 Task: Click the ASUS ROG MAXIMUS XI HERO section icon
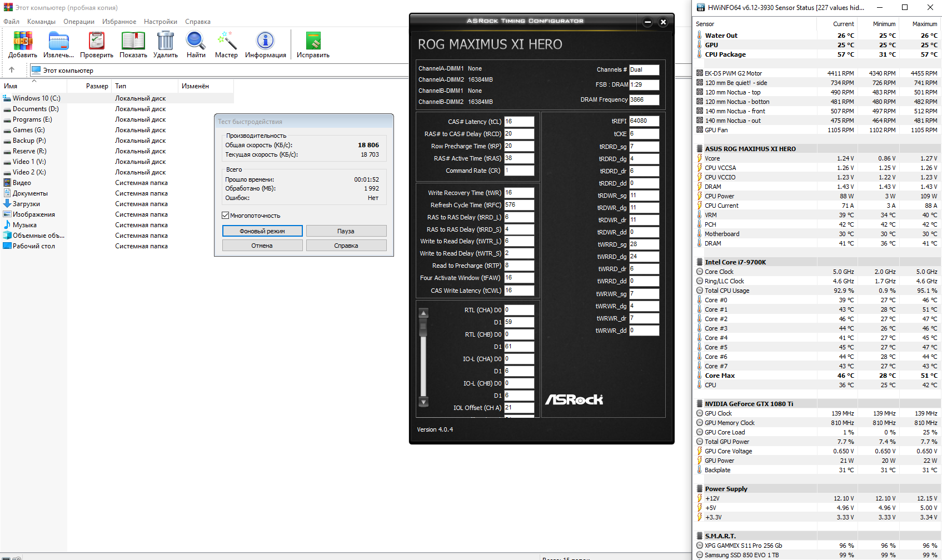(x=700, y=149)
